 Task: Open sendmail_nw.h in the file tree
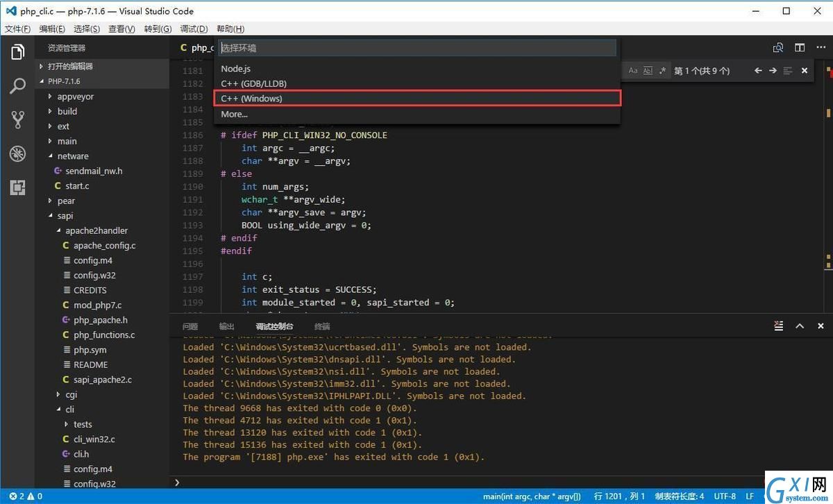[94, 171]
